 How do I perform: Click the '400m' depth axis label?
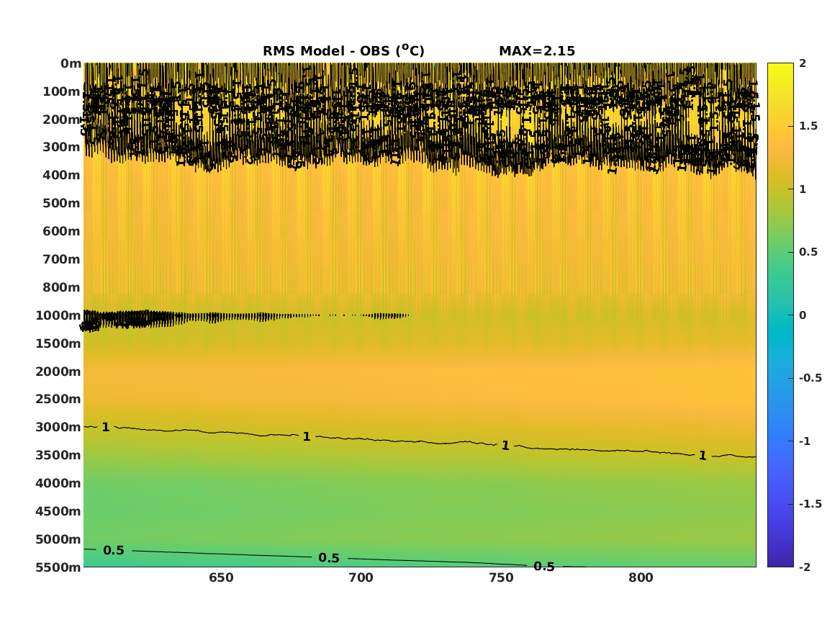tap(62, 175)
